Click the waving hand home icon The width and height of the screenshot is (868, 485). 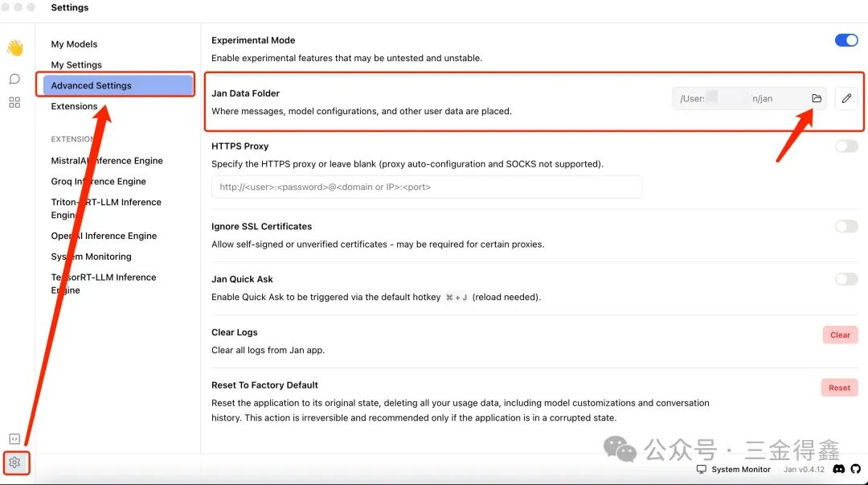point(14,48)
